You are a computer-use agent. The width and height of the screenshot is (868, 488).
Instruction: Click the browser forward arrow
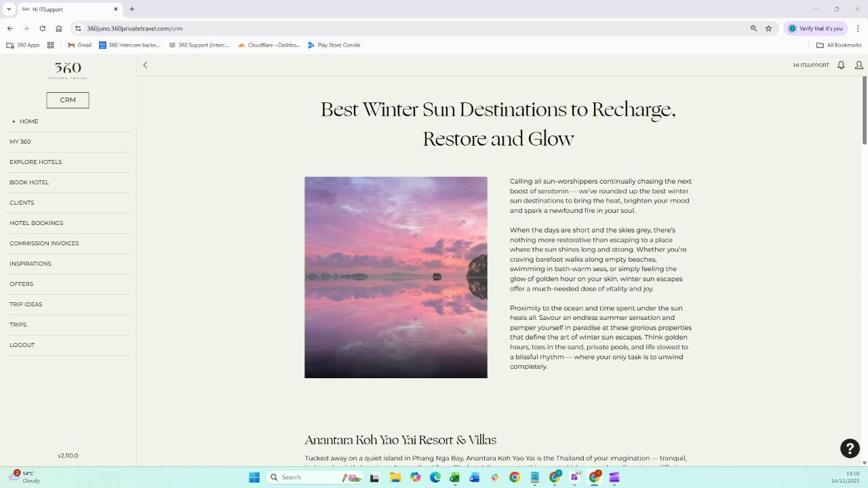26,28
